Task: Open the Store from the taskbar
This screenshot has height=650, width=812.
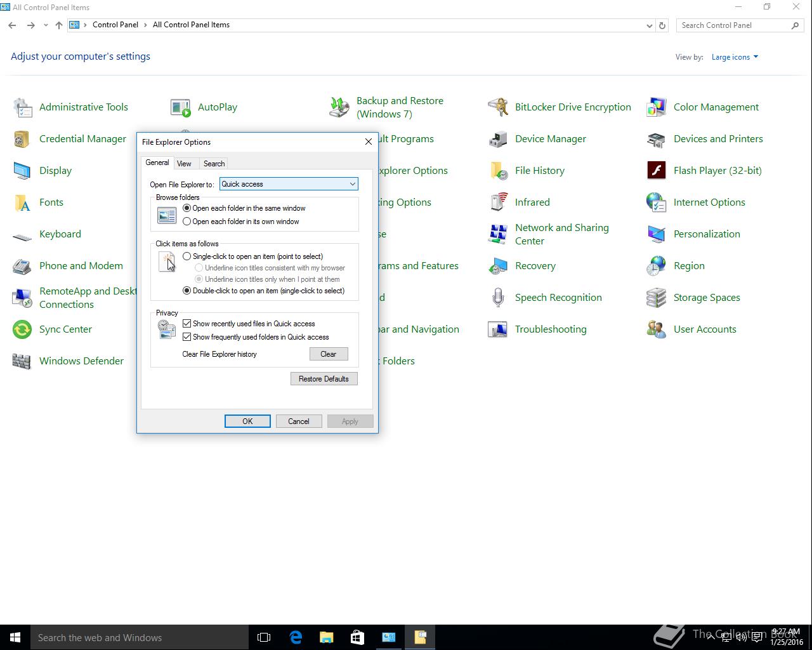Action: pos(358,637)
